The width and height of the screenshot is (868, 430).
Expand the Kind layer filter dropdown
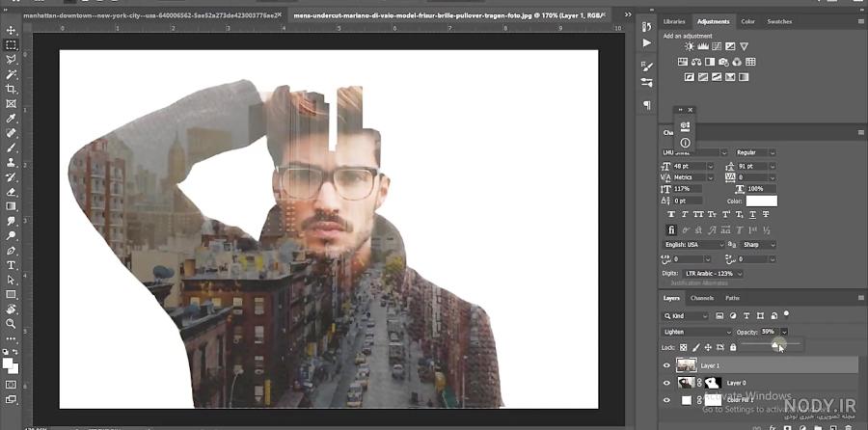686,316
